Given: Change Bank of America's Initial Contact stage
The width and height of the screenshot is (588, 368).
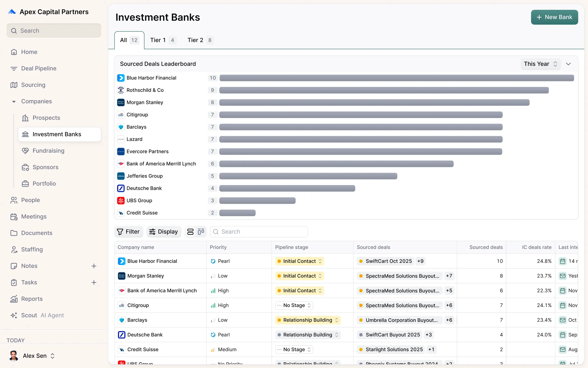Looking at the screenshot, I should (300, 290).
